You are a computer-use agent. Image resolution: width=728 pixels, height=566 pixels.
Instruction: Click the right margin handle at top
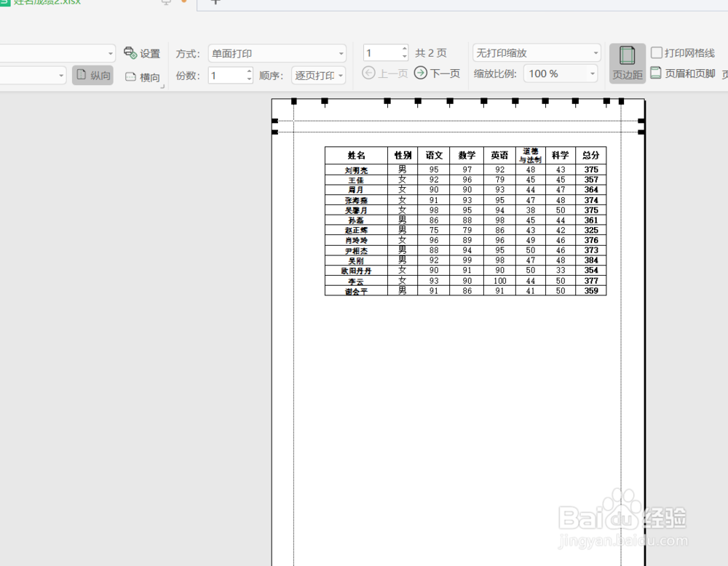(621, 101)
